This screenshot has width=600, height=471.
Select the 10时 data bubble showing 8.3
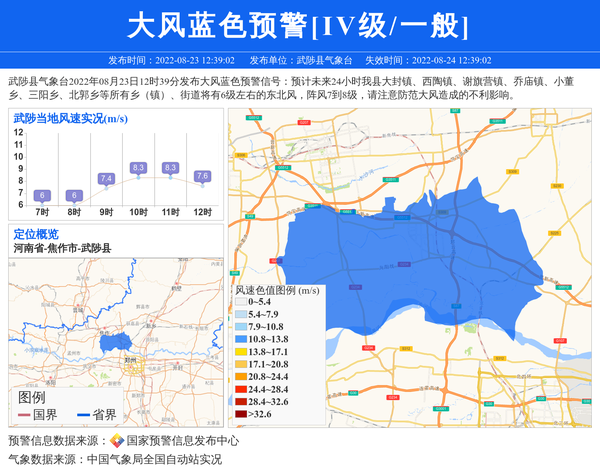(138, 167)
